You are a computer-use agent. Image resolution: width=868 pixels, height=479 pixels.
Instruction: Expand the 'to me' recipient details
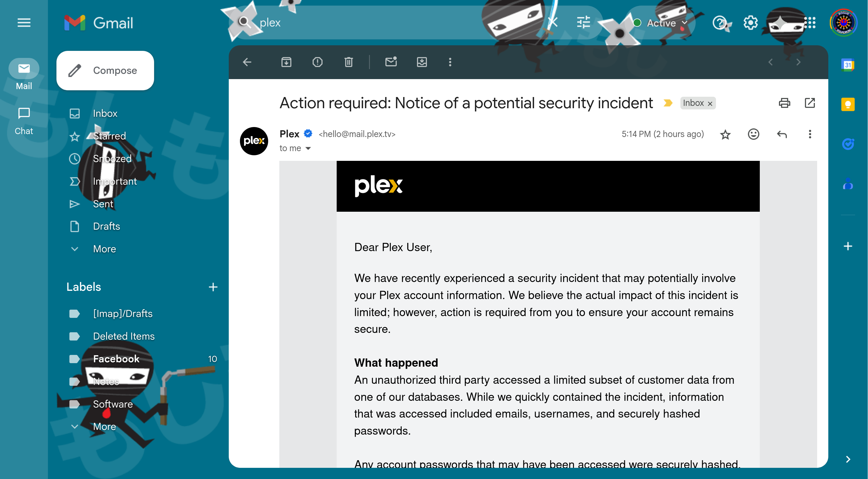coord(308,148)
